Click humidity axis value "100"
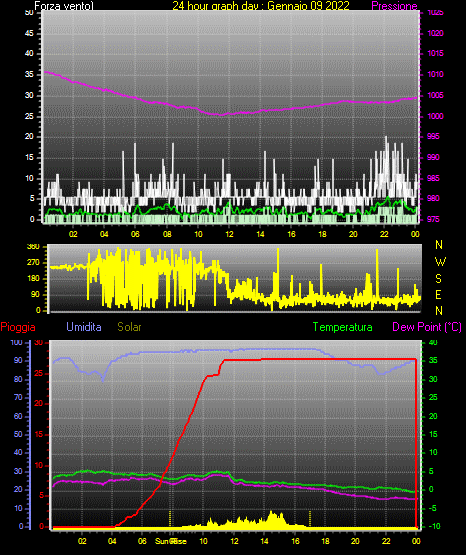466x555 pixels. click(16, 343)
